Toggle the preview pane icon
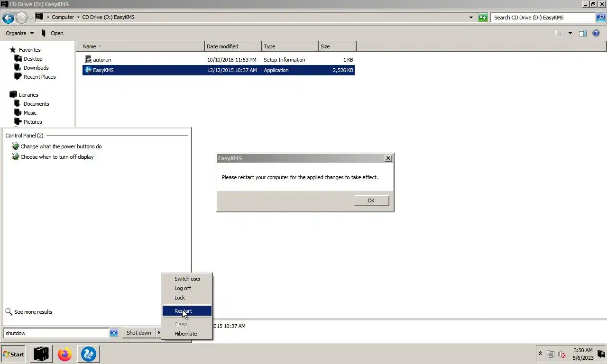Image resolution: width=607 pixels, height=364 pixels. click(583, 33)
